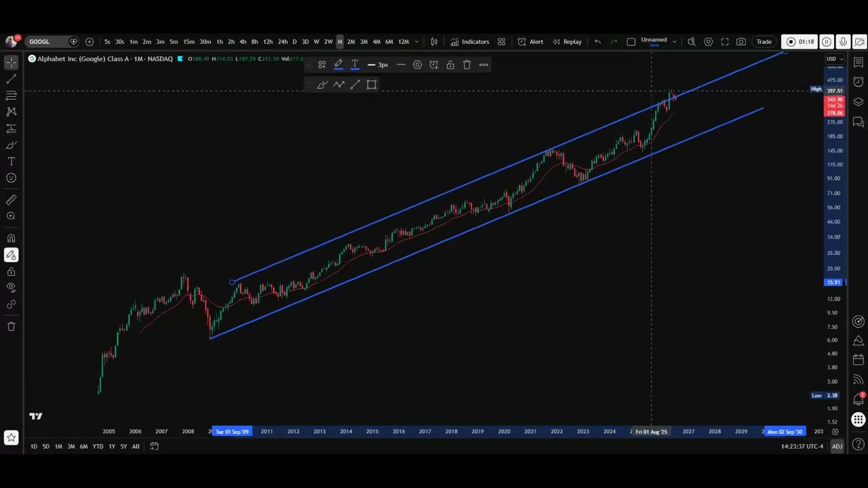Screen dimensions: 868x488
Task: Open the USD currency dropdown
Action: [833, 59]
